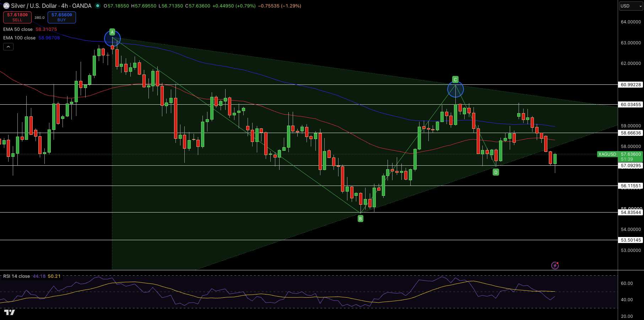Click the 64.00000 price axis label
Viewport: 644px width, 320px height.
[x=631, y=22]
